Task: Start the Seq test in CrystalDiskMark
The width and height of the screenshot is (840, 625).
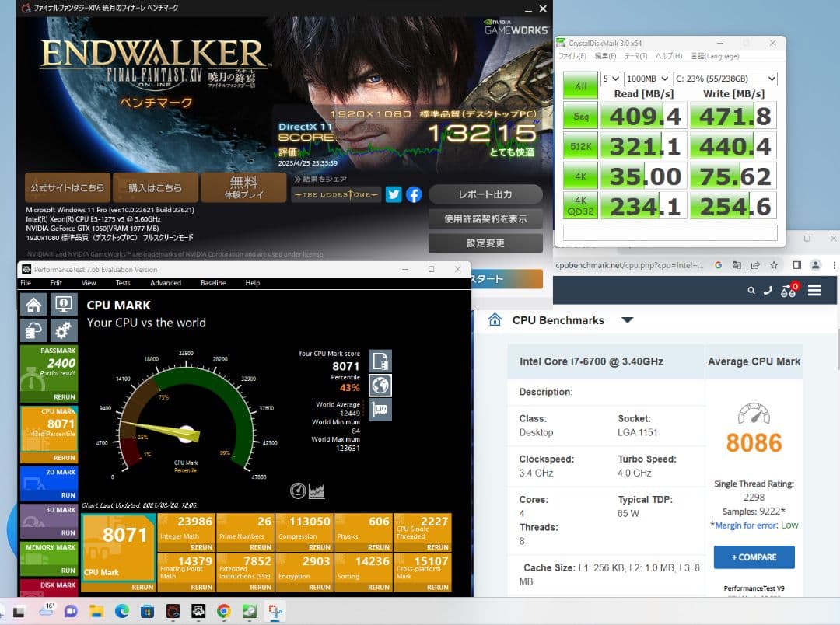Action: click(579, 115)
